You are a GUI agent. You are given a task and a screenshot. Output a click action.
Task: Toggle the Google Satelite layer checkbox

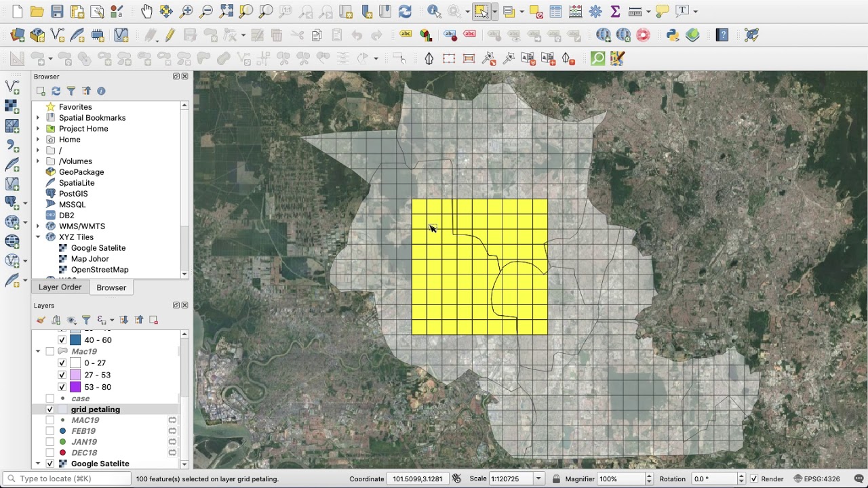pos(50,464)
